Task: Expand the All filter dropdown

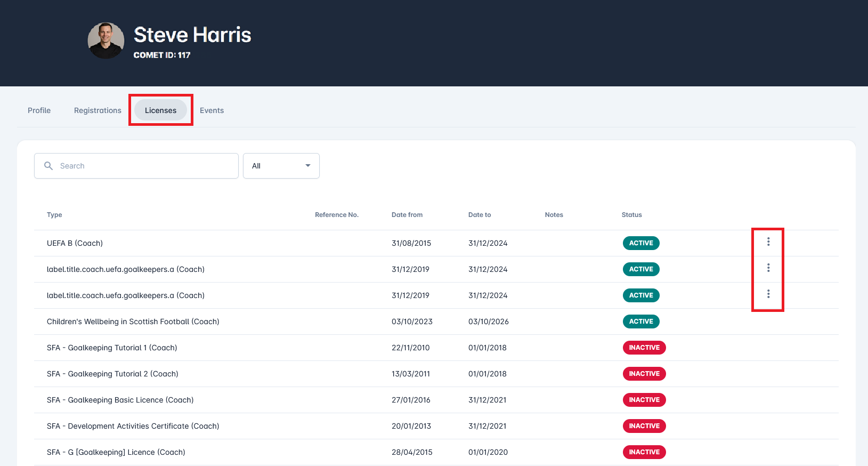Action: (281, 166)
